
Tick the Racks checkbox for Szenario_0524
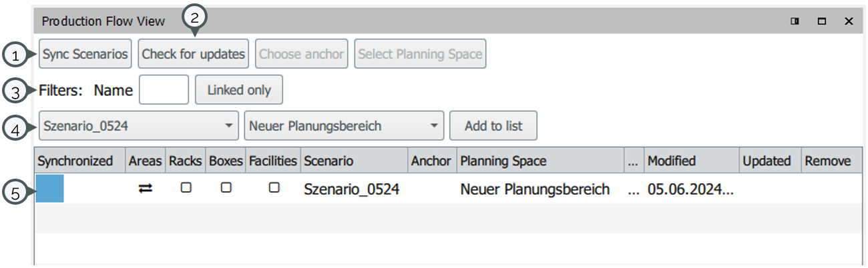[186, 188]
